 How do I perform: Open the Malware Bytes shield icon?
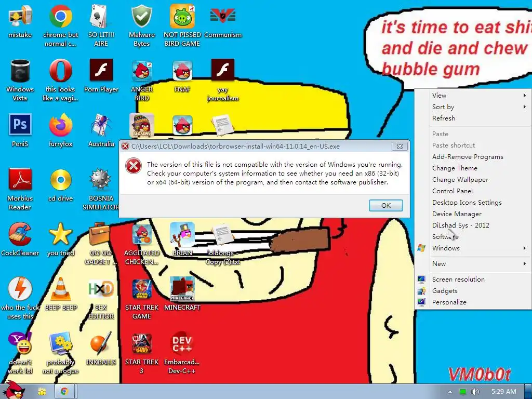click(141, 25)
